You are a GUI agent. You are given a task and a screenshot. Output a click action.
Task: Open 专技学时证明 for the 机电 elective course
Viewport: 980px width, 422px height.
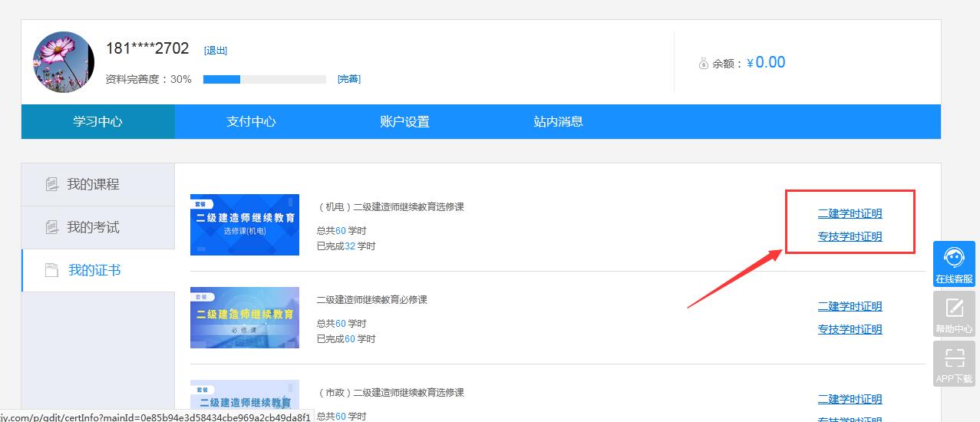coord(850,237)
